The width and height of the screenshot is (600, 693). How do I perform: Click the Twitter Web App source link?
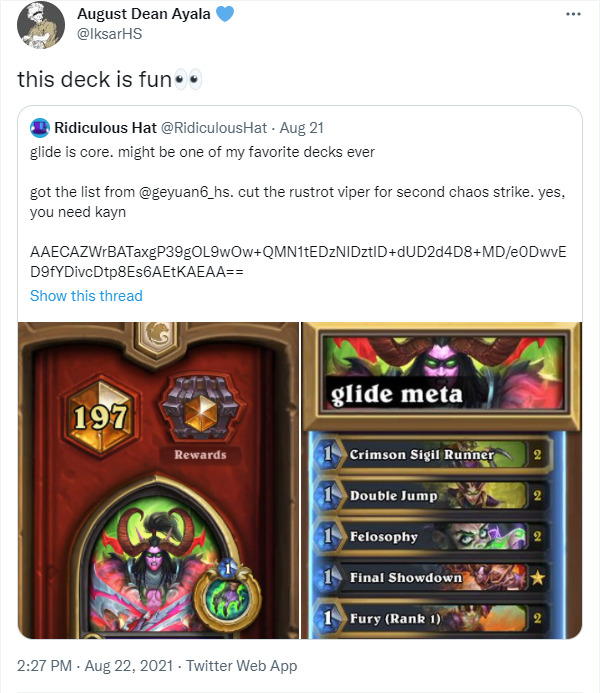pyautogui.click(x=241, y=666)
